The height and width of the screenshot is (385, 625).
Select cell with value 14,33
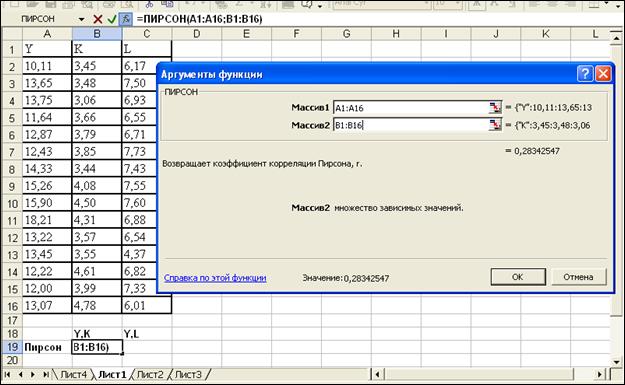click(47, 169)
